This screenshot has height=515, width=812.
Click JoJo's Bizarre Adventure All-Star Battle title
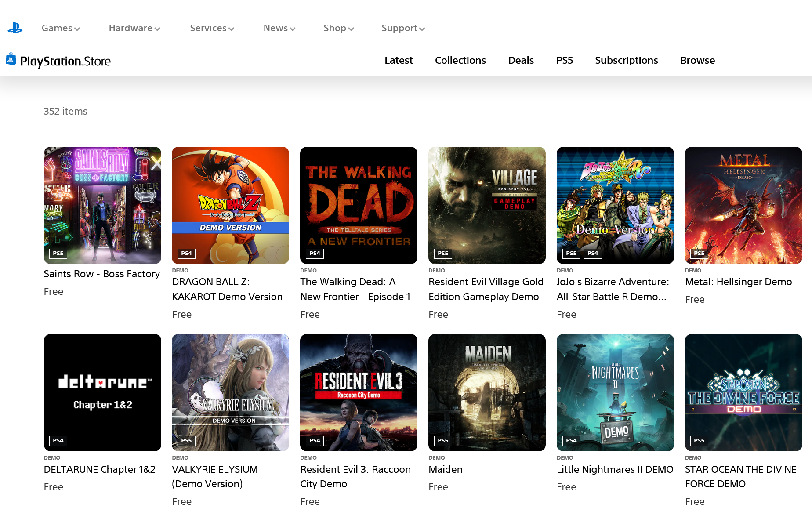(613, 289)
